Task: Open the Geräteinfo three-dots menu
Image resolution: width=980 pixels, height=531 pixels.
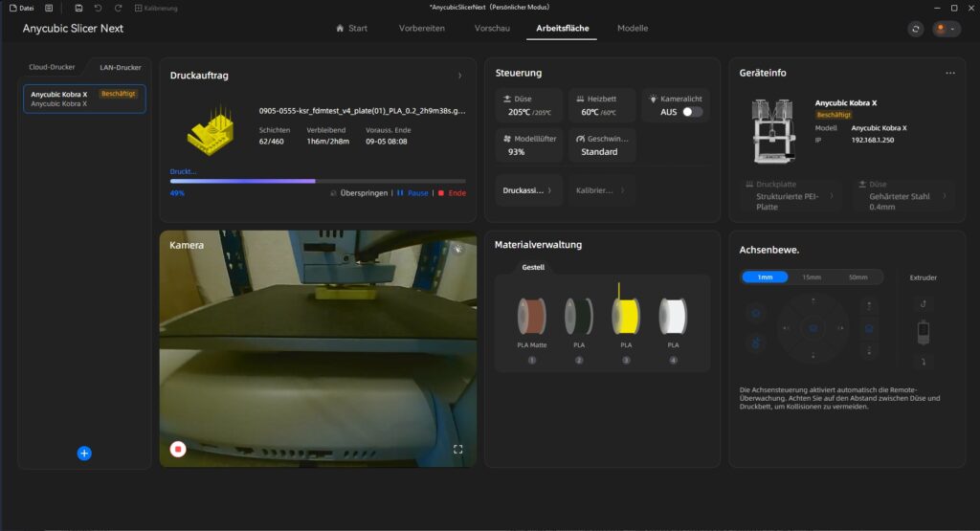Action: [950, 73]
